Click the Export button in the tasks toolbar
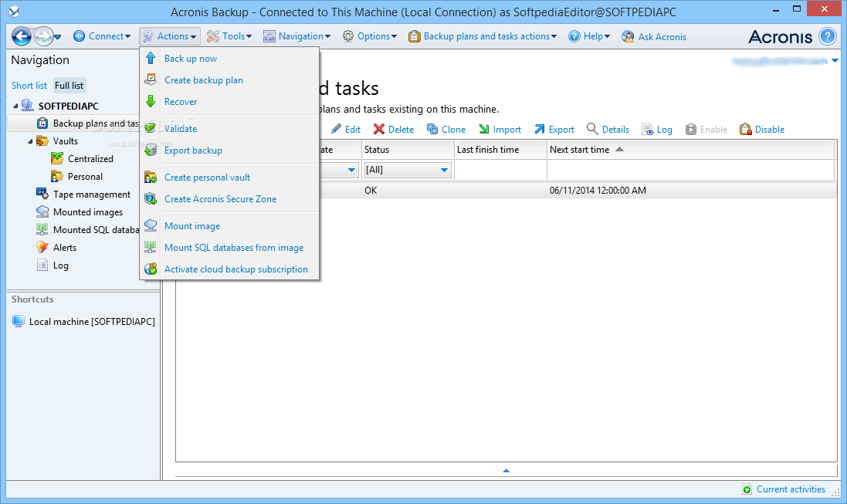Viewport: 847px width, 504px height. [554, 129]
